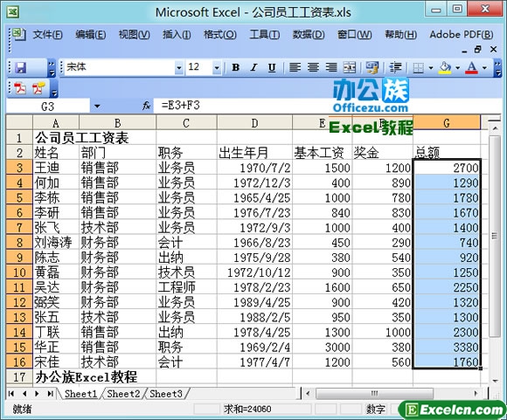
Task: Select column D header
Action: [x=254, y=123]
